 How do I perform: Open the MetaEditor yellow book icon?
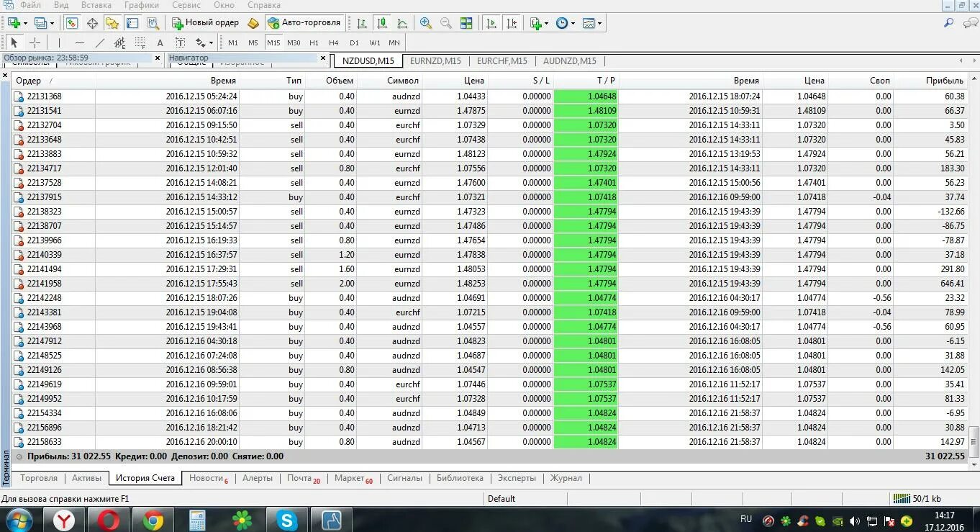coord(253,23)
